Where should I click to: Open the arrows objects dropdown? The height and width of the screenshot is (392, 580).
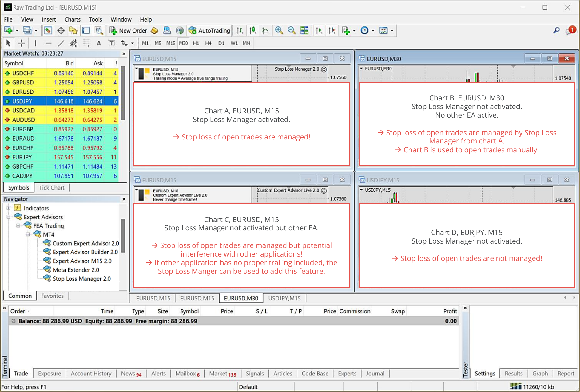pyautogui.click(x=133, y=43)
